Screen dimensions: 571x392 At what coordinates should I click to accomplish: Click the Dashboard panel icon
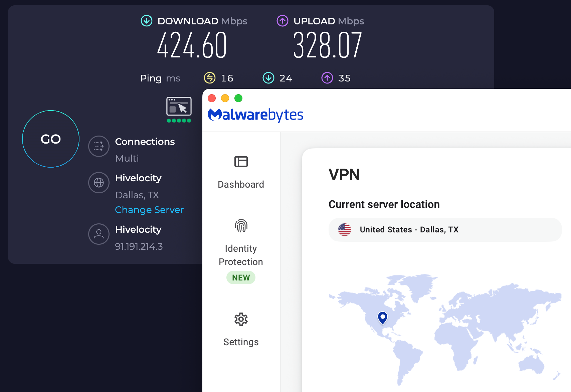(x=241, y=162)
